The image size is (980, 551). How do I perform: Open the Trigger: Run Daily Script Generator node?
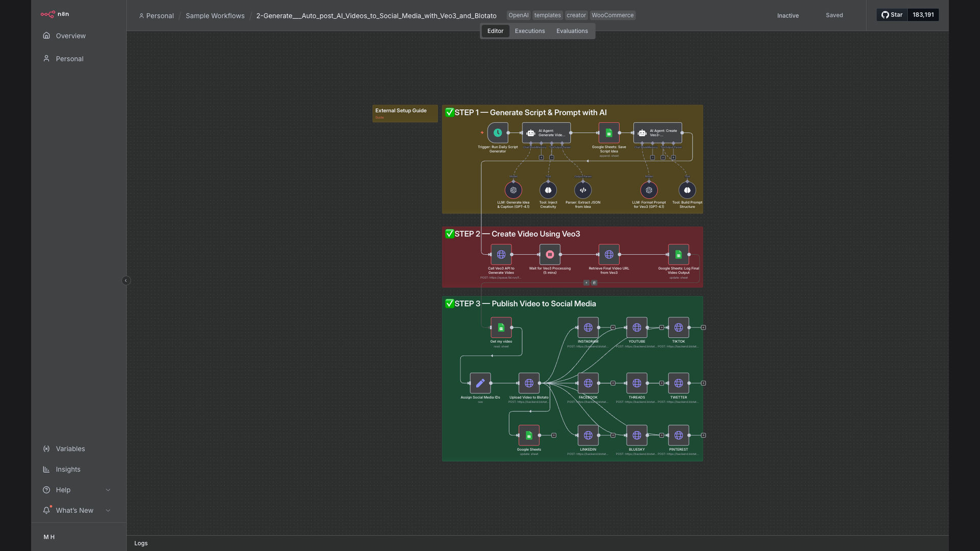(498, 133)
